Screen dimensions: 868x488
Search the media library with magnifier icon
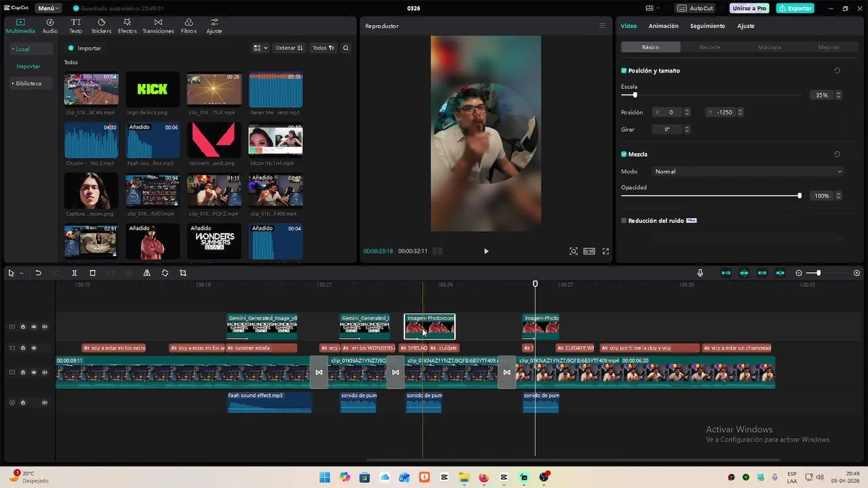(346, 48)
